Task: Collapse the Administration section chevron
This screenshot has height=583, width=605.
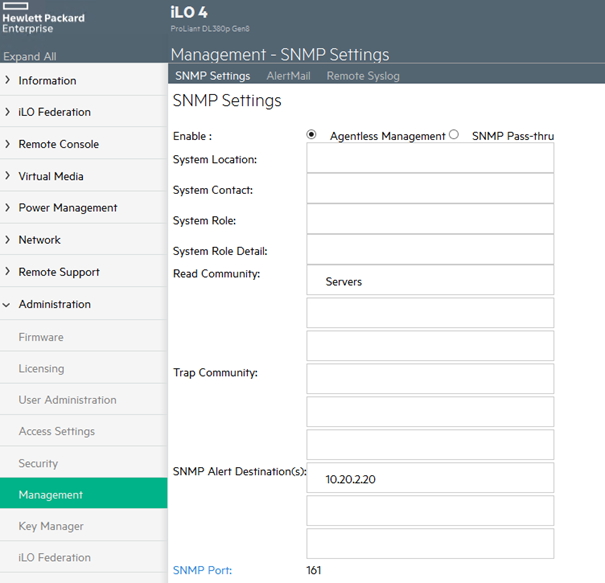Action: (6, 304)
